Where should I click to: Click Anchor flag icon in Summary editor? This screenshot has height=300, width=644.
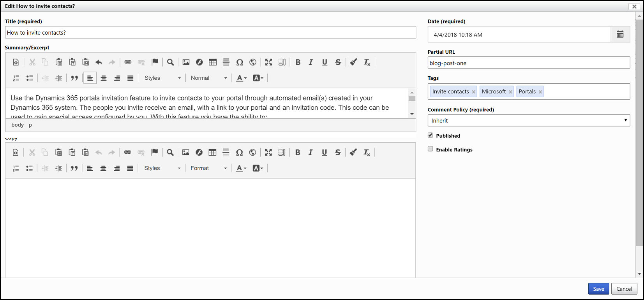155,62
